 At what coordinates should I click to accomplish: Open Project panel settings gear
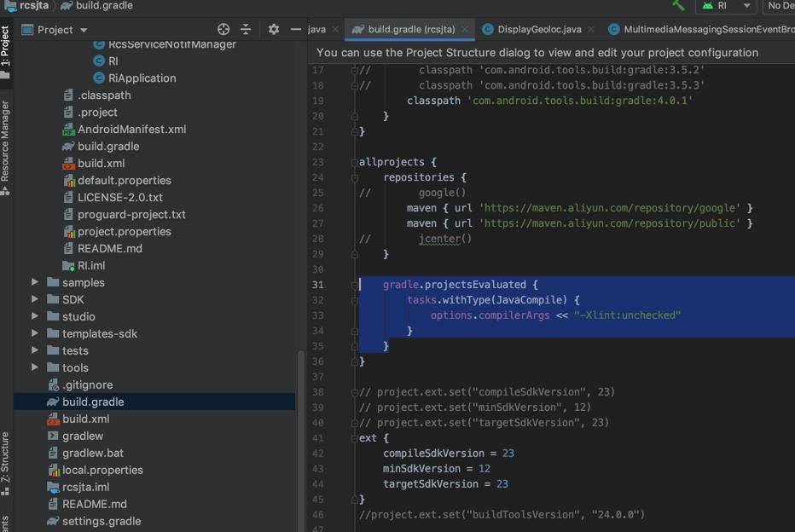[x=274, y=29]
